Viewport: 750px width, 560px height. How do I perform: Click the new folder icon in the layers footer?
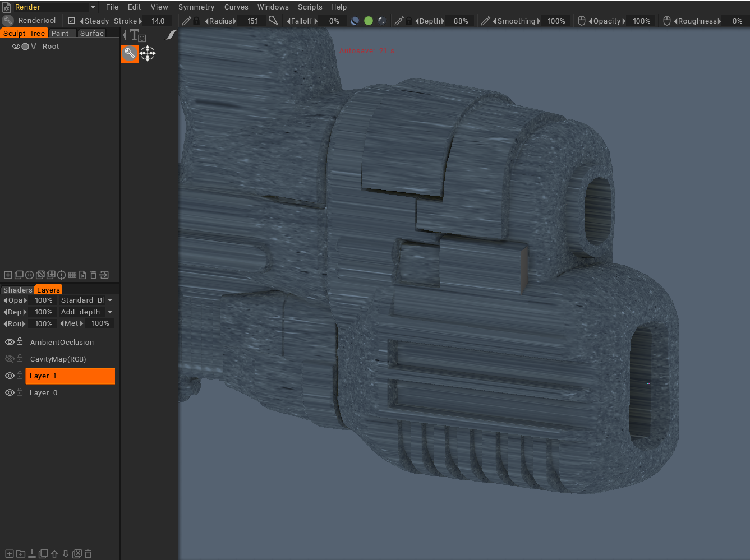click(x=21, y=554)
